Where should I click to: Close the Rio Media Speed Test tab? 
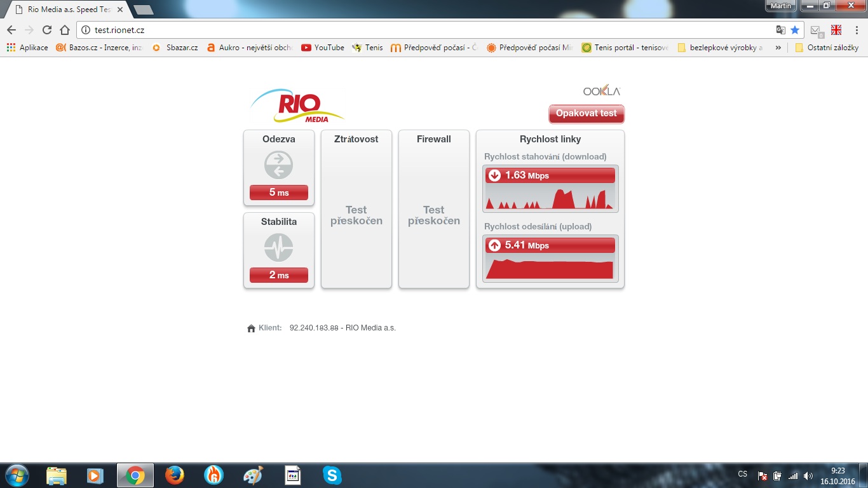(x=120, y=10)
